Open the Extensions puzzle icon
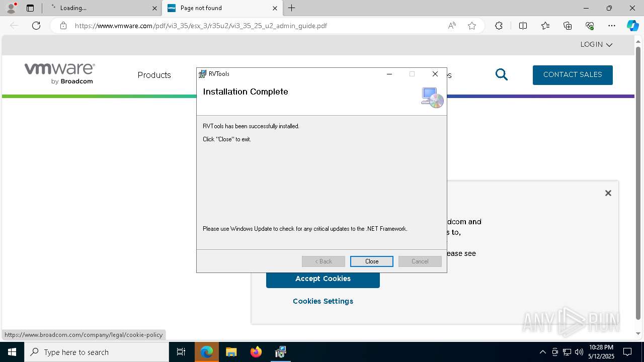The image size is (644, 362). coord(499,26)
